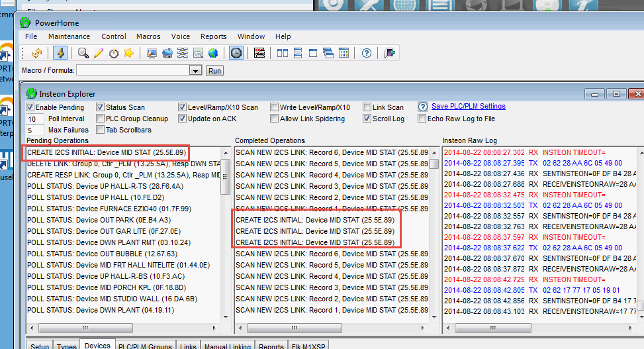Tile windows horizontally using the toolbar icon

click(x=298, y=53)
